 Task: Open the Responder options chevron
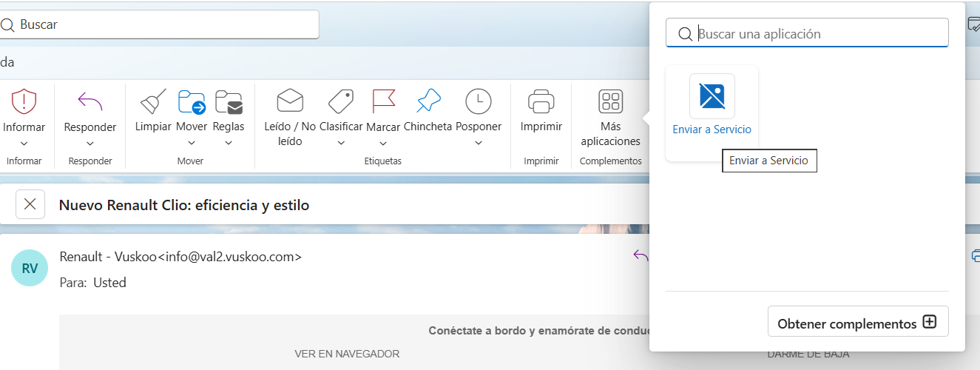[89, 143]
